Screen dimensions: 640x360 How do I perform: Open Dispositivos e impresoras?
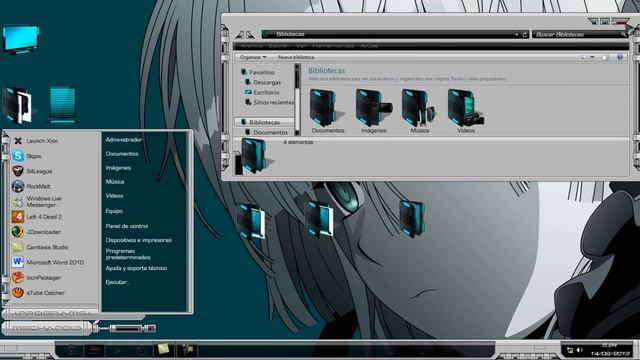click(x=138, y=240)
